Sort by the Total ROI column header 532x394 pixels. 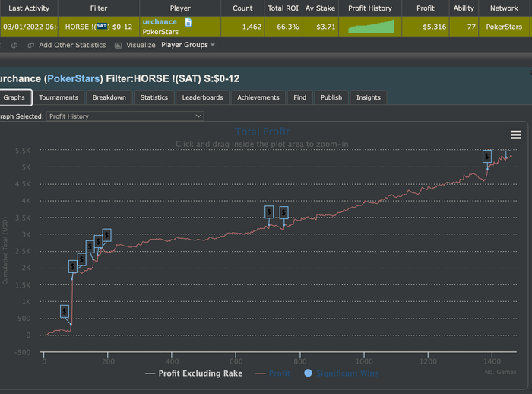(283, 8)
